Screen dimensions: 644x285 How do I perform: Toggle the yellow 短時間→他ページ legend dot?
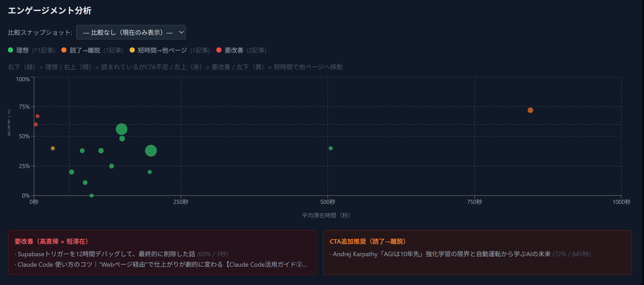(132, 50)
